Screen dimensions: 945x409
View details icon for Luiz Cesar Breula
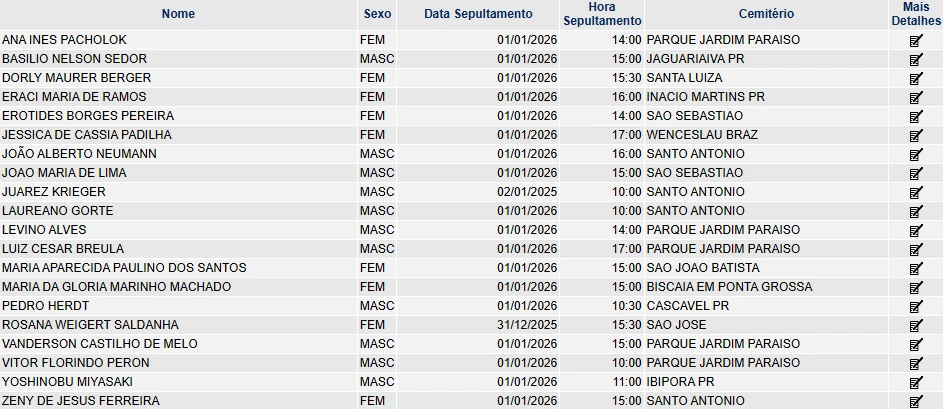(x=915, y=249)
